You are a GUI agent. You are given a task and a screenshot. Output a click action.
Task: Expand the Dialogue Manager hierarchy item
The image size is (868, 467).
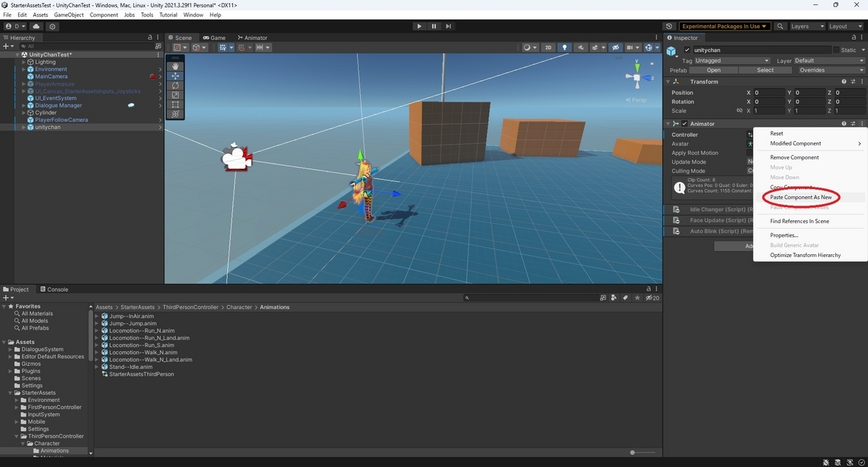click(x=23, y=106)
